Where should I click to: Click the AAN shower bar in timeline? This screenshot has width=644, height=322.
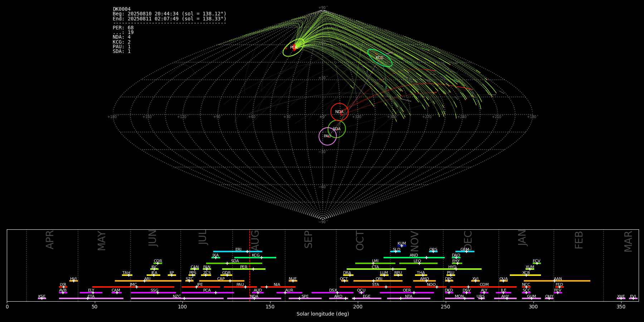(557, 281)
